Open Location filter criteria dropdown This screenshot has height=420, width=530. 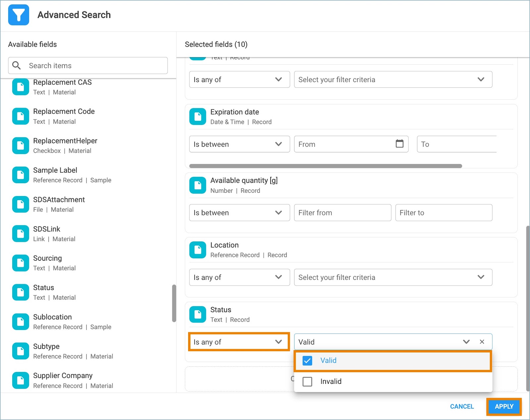tap(393, 277)
